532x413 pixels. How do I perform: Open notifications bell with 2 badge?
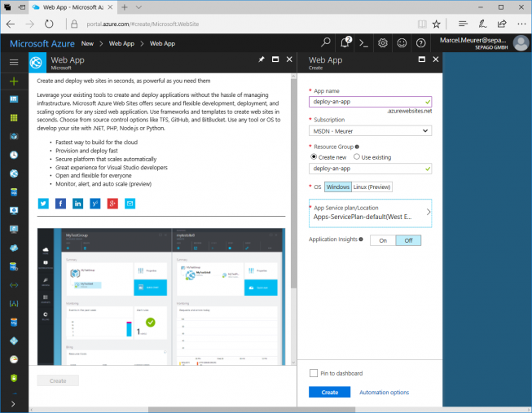345,42
